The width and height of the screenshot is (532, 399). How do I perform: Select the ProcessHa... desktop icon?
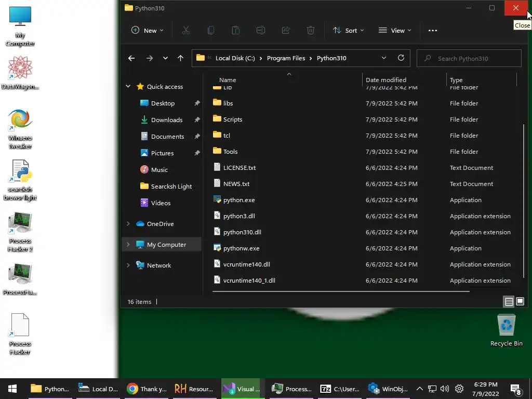pos(20,279)
